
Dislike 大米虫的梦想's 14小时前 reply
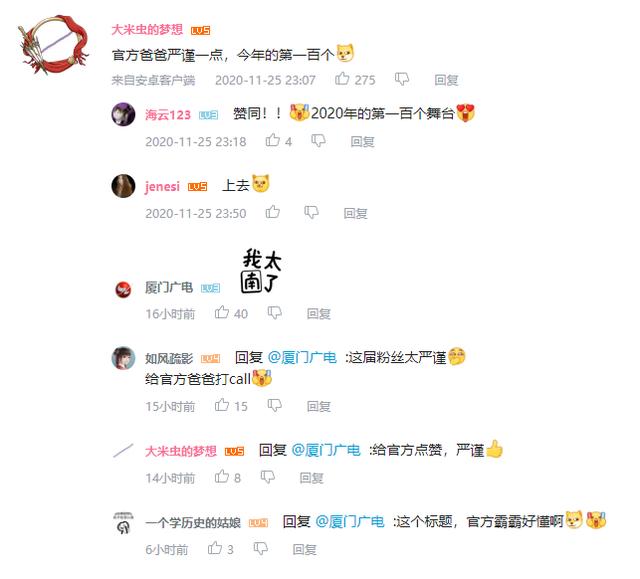[x=268, y=477]
